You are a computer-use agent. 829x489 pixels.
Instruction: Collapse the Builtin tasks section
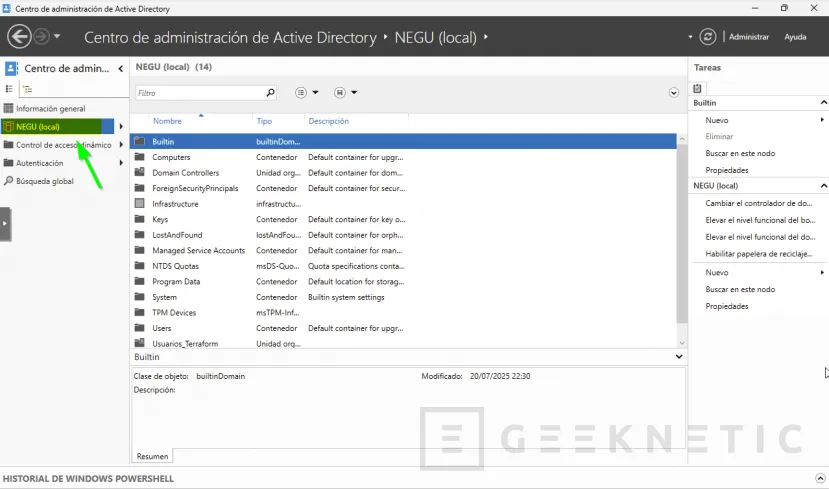point(823,103)
